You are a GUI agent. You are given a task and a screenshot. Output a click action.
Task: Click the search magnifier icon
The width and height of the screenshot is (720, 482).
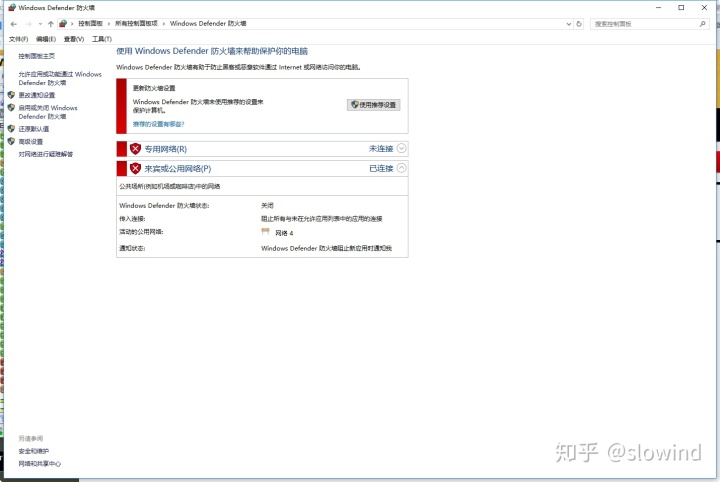coord(703,24)
